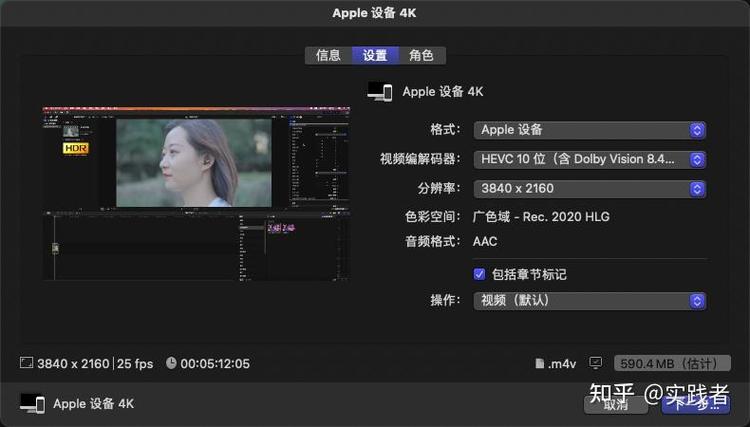Open the 视频编解码器 HEVC 10 位 dropdown
Viewport: 750px width, 427px height.
pyautogui.click(x=589, y=160)
